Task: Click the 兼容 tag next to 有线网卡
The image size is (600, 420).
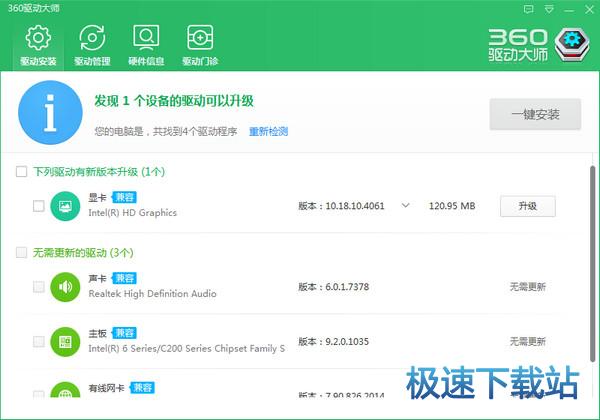Action: [x=142, y=387]
